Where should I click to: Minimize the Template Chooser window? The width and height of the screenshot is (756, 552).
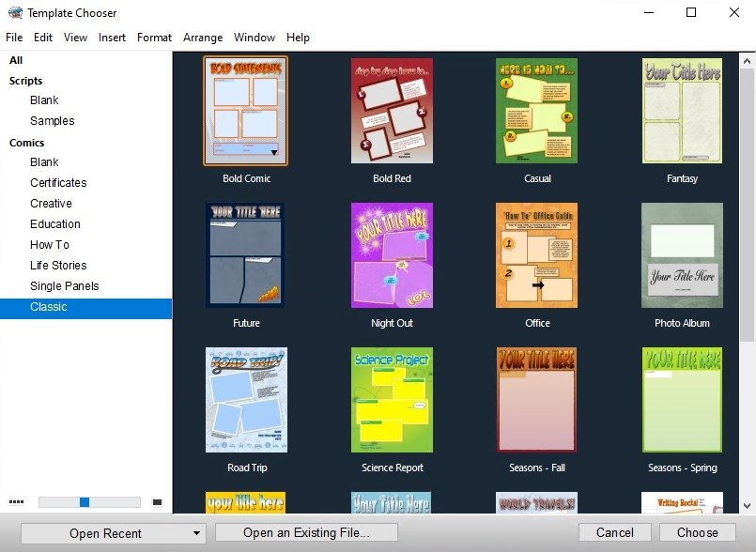[649, 12]
